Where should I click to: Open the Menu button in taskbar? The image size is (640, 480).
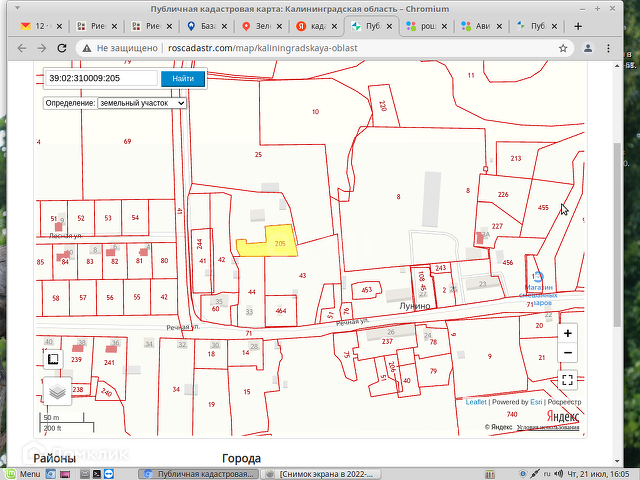point(24,473)
